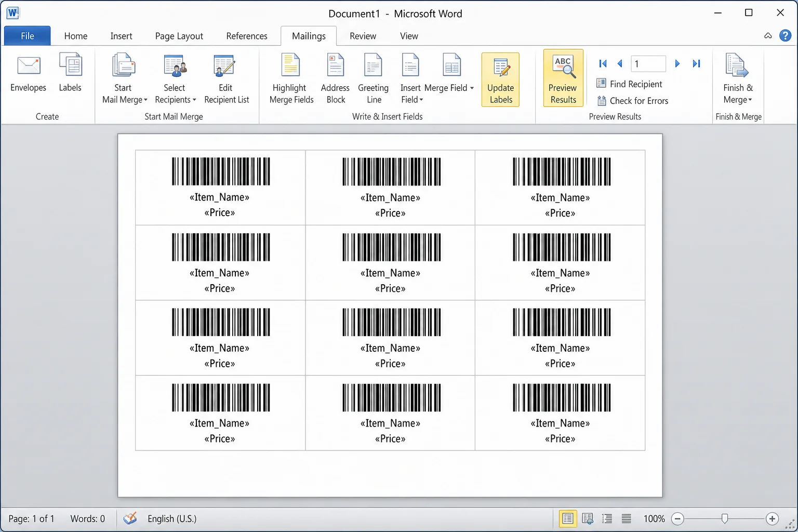Click the Update Labels button
Viewport: 798px width, 532px height.
click(500, 79)
